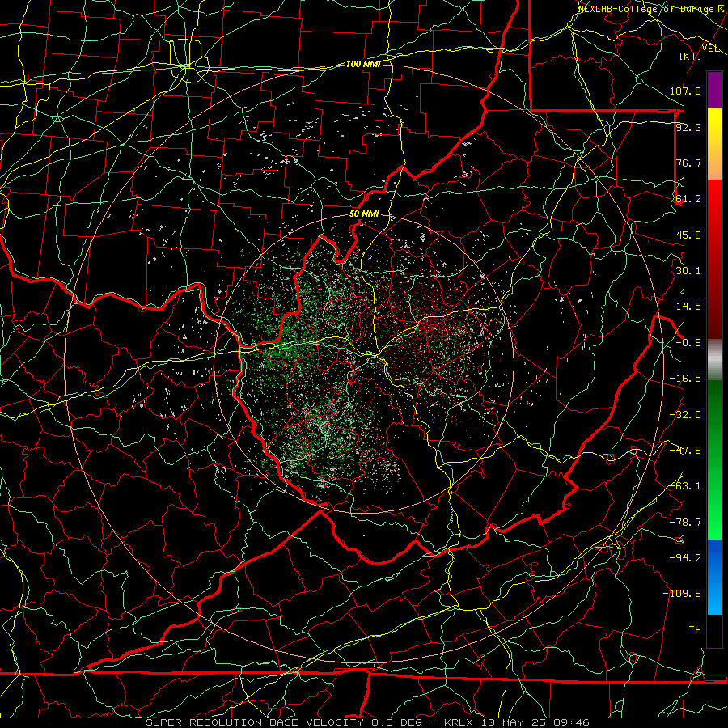Click the yellow-orange segment of velocity color bar
Screen dimensions: 728x728
(x=714, y=145)
